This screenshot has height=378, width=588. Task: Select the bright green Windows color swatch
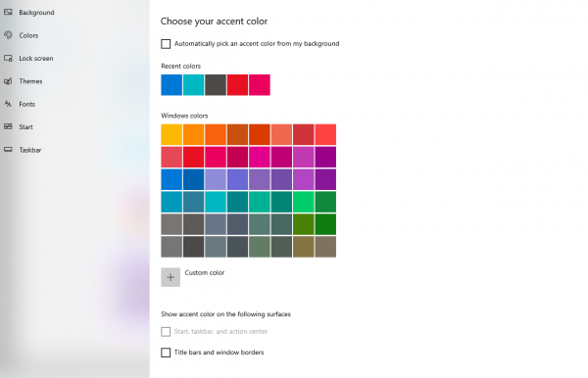coord(304,202)
